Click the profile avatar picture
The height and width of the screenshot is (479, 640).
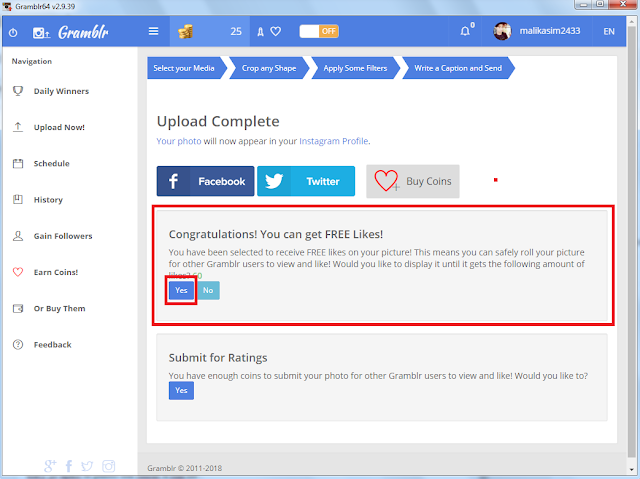click(x=502, y=31)
